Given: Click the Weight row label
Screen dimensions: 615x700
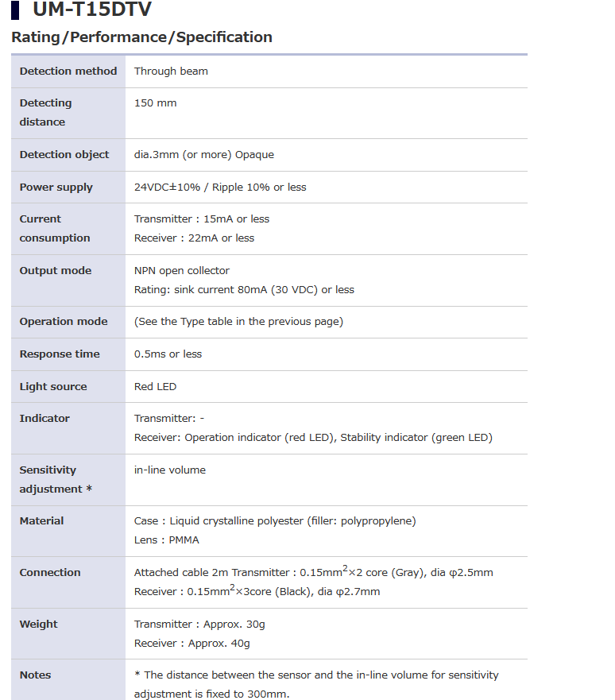Looking at the screenshot, I should pos(39,625).
